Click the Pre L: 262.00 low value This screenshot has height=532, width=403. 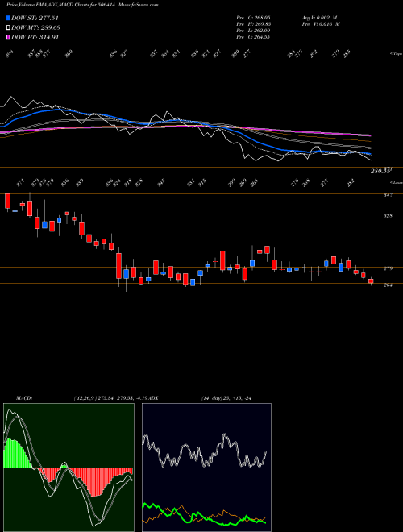pos(253,31)
